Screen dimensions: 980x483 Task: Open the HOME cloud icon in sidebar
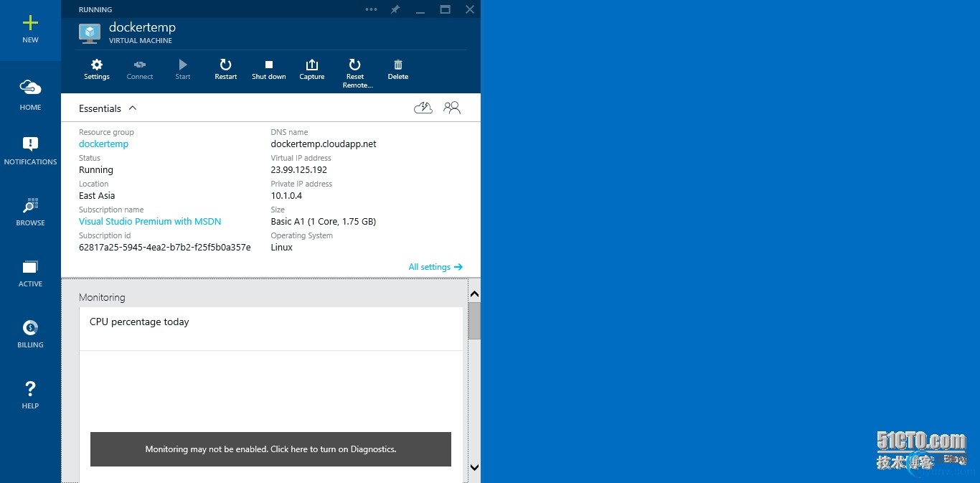pyautogui.click(x=30, y=88)
